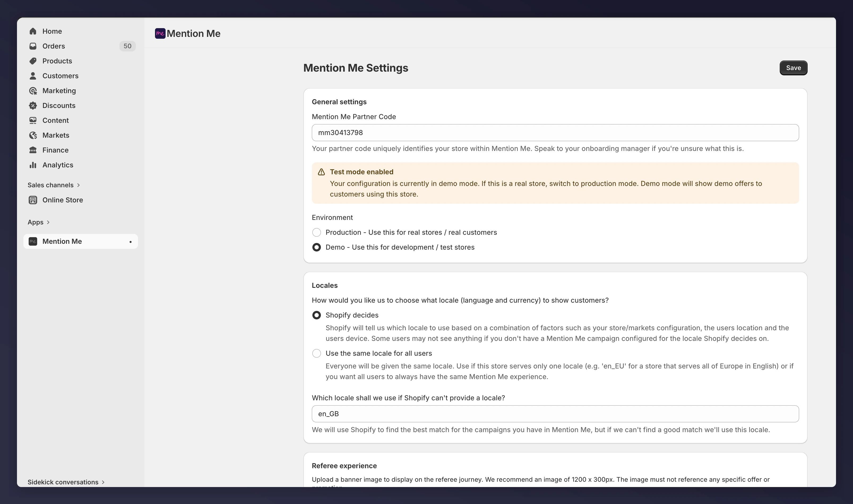Open the Finance section
The height and width of the screenshot is (504, 853).
[x=80, y=150]
